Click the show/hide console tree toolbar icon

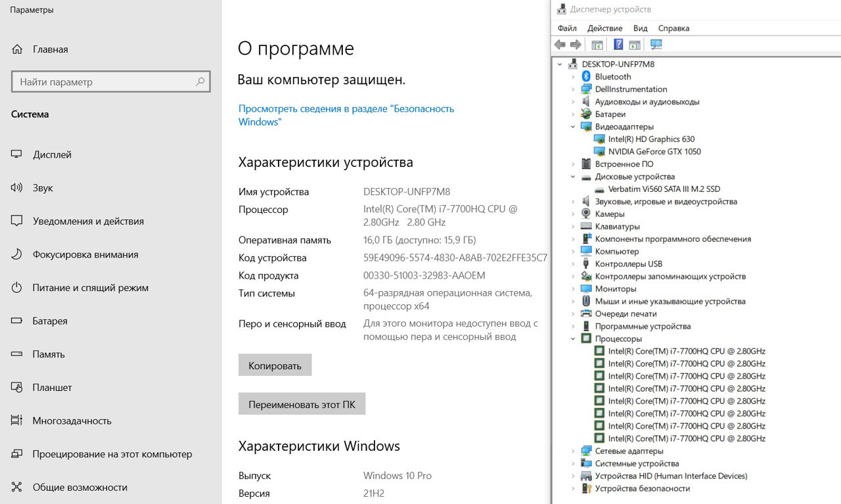click(597, 45)
